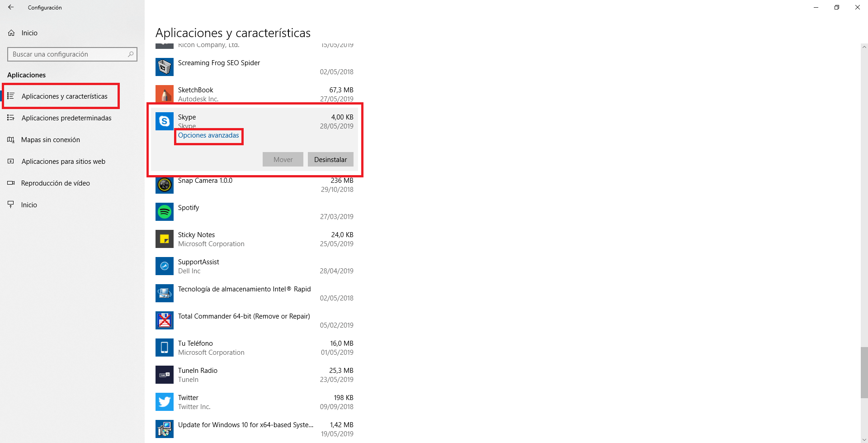Click the Total Commander app icon
Screen dimensions: 868x443
[165, 320]
